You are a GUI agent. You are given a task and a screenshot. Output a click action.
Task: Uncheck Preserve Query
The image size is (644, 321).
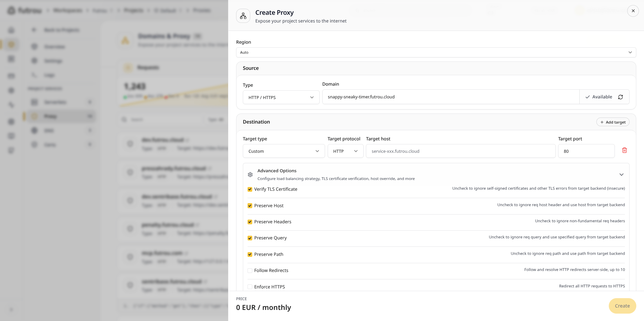pyautogui.click(x=250, y=238)
